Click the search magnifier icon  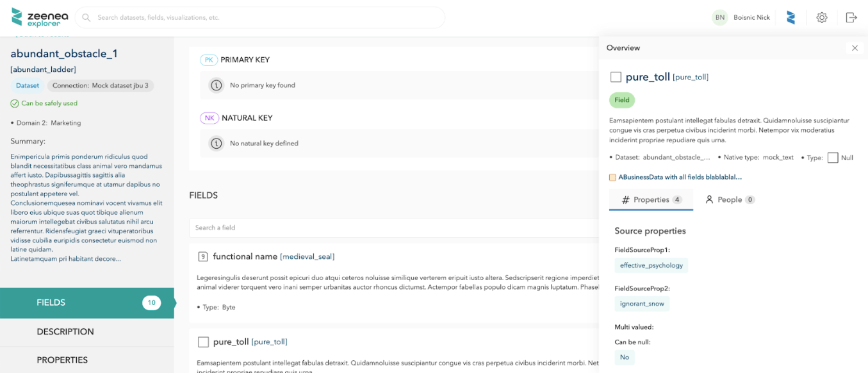click(x=86, y=17)
